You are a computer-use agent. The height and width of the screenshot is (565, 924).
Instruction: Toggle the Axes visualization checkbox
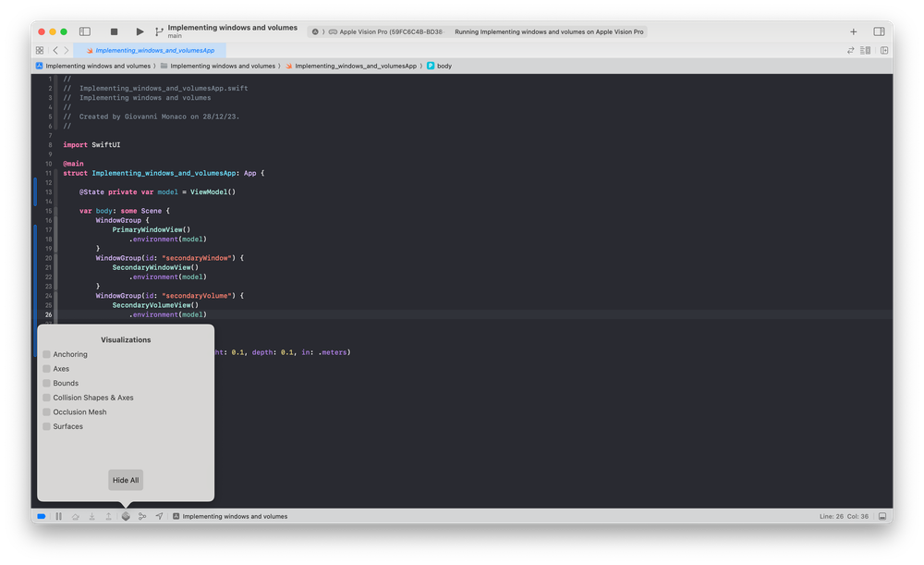(x=46, y=368)
